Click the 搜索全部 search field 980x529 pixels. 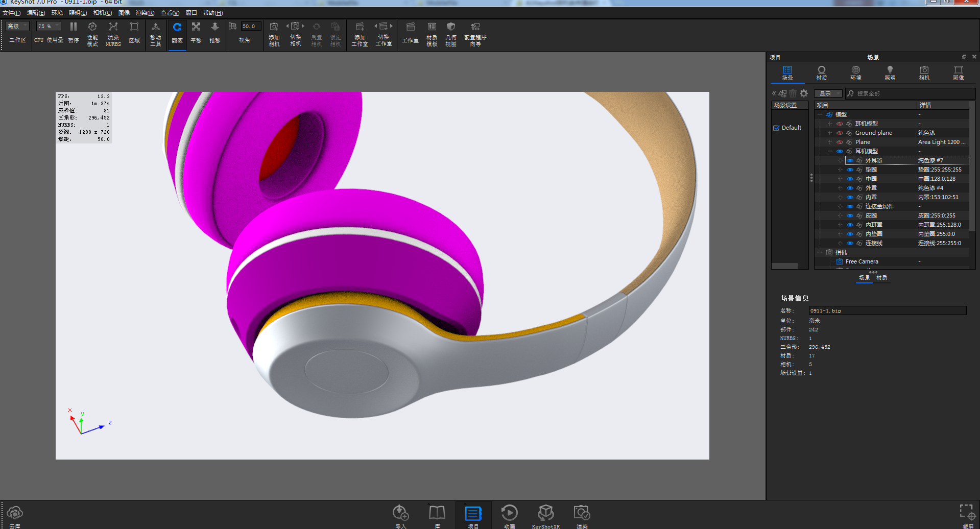click(x=910, y=93)
